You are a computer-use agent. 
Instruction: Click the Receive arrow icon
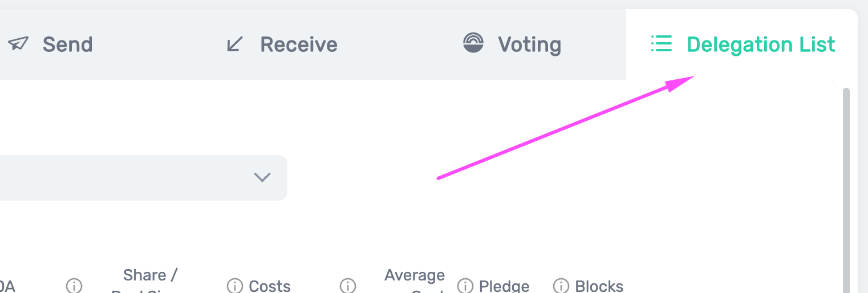point(235,44)
